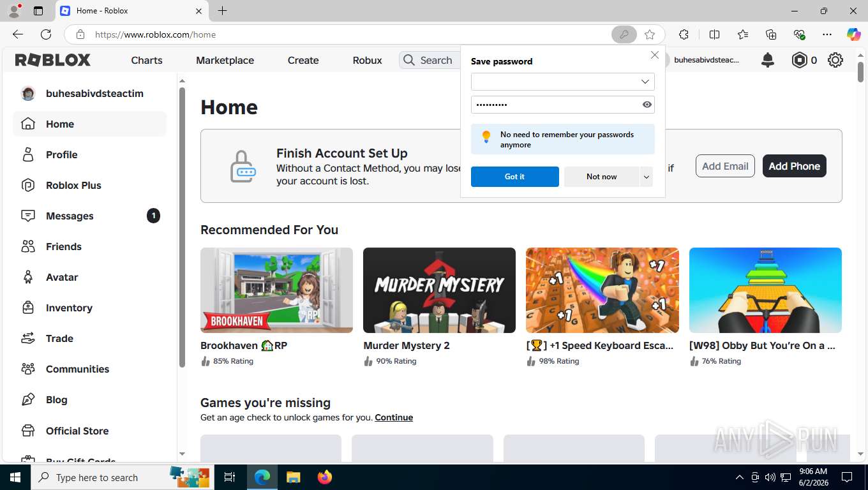Open Edge settings and more menu
868x490 pixels.
click(827, 34)
